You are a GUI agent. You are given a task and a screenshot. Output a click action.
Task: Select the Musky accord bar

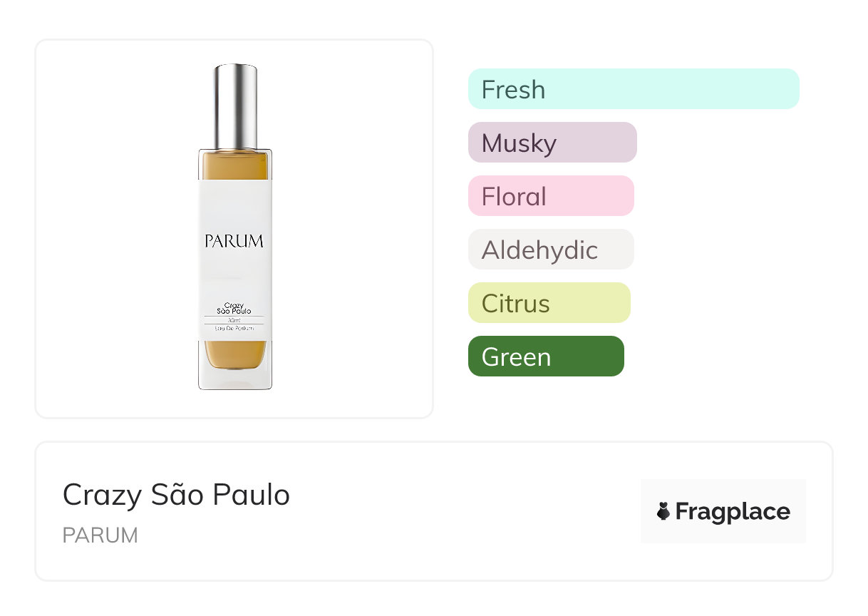coord(552,143)
